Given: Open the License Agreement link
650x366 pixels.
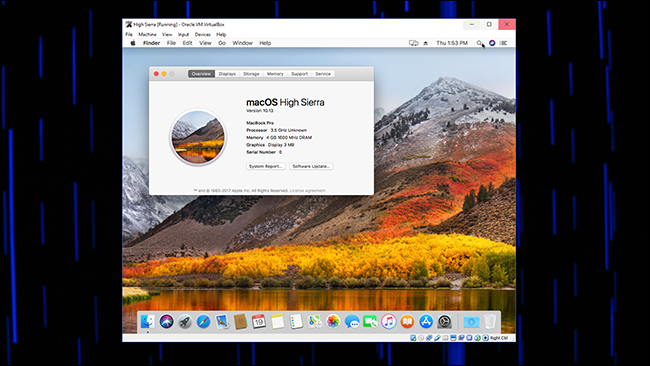Looking at the screenshot, I should (308, 191).
